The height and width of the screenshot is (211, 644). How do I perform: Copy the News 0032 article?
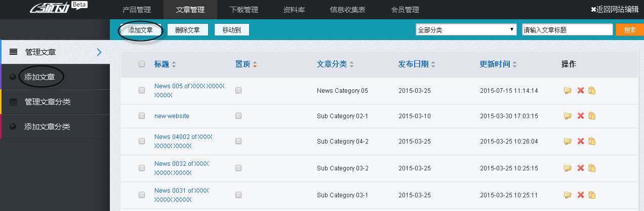pyautogui.click(x=592, y=168)
